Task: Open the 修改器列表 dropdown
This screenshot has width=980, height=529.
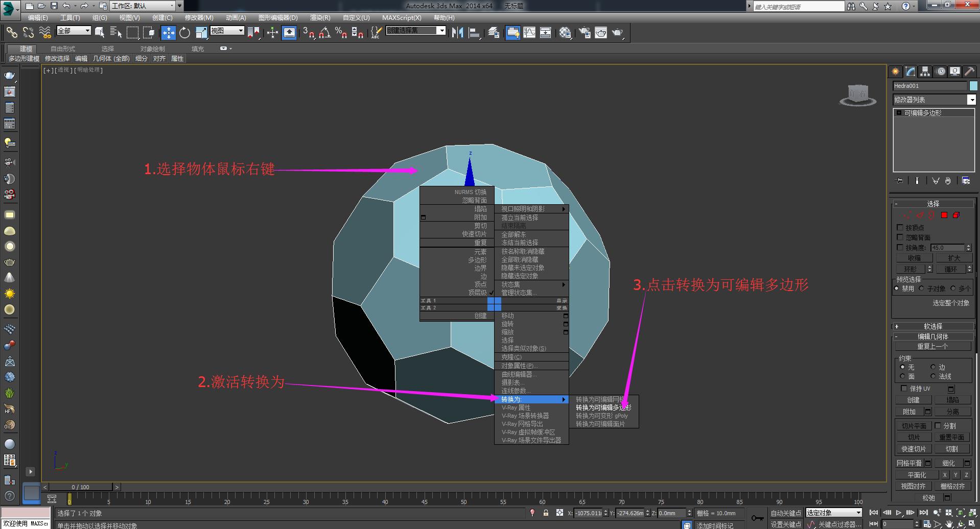Action: 973,100
